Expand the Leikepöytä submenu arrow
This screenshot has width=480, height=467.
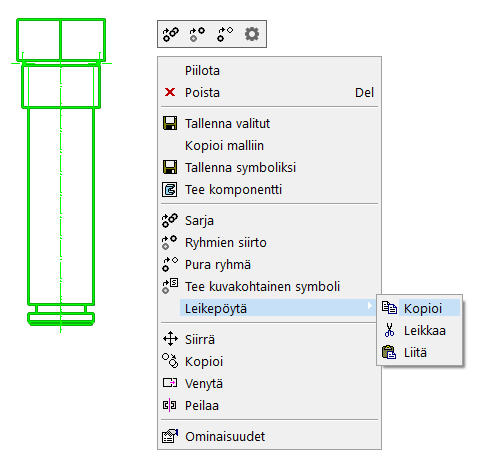[369, 305]
